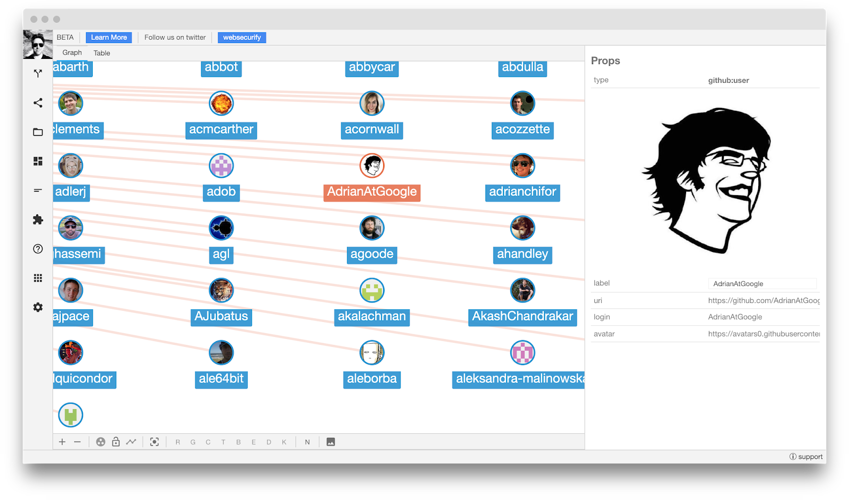Click the export image icon in the bottom toolbar

pyautogui.click(x=331, y=441)
